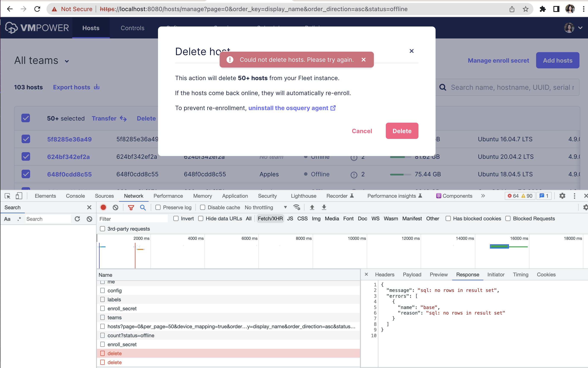Click the DevTools clear network log icon

116,207
